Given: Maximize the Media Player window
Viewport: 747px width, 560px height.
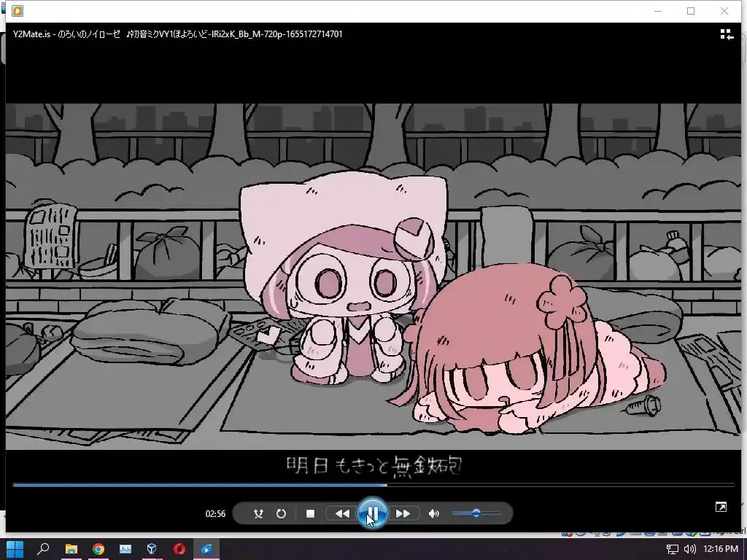Looking at the screenshot, I should coord(691,11).
